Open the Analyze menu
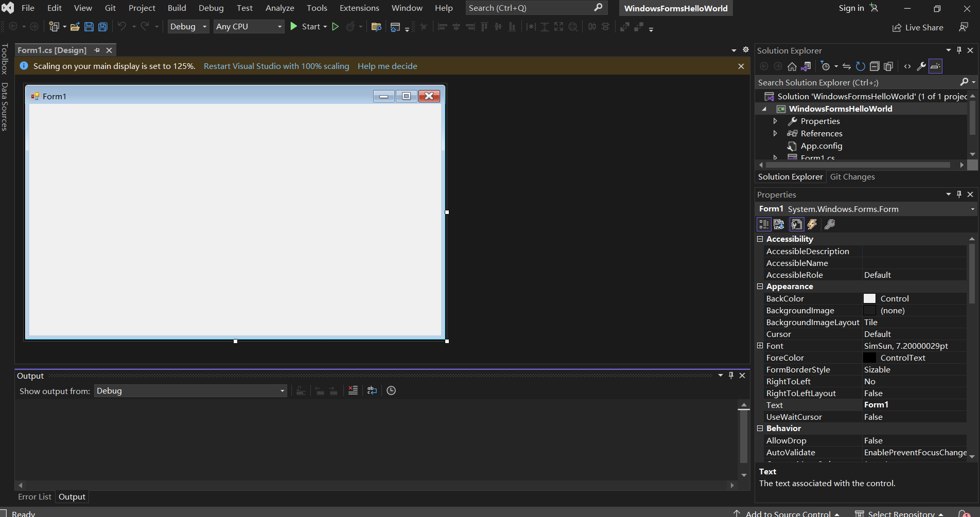 point(280,8)
